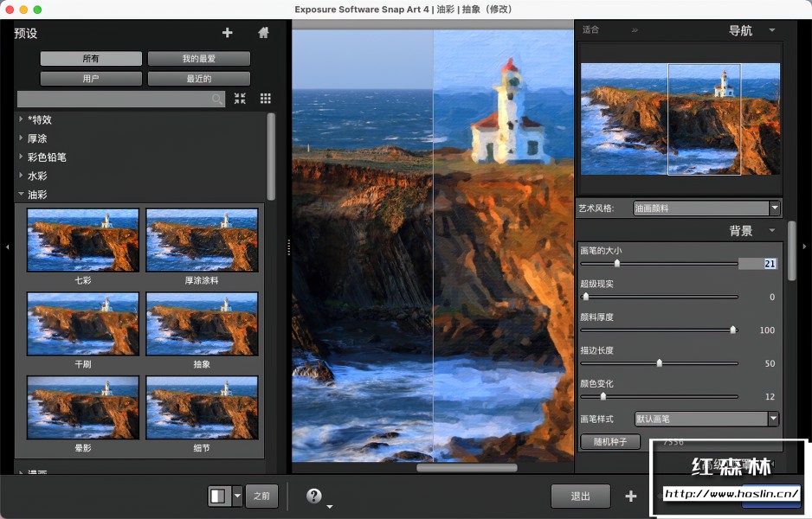Click the grid view icon above preset list

pyautogui.click(x=265, y=99)
